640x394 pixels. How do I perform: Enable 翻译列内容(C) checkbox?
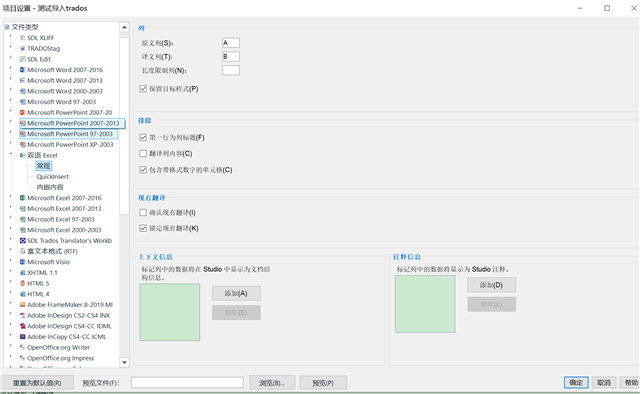[143, 154]
